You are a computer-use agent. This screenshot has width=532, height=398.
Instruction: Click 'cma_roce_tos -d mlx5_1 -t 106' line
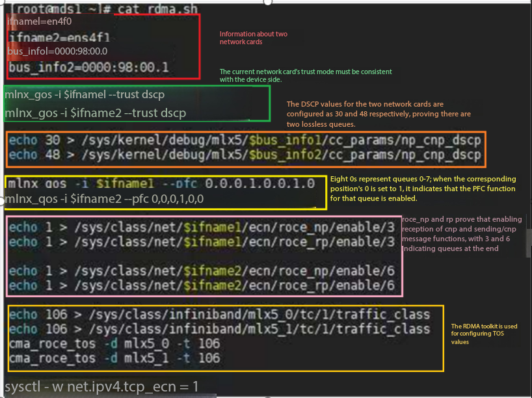[114, 358]
